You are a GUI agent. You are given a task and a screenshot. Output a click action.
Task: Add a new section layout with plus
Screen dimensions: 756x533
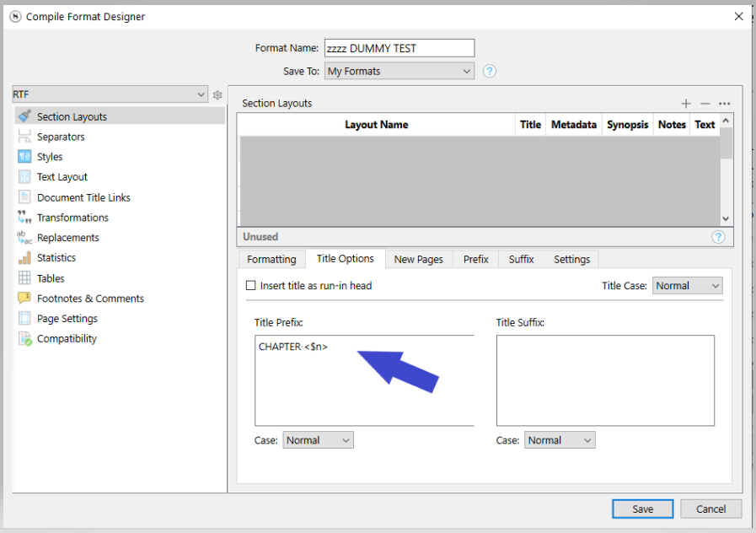686,104
